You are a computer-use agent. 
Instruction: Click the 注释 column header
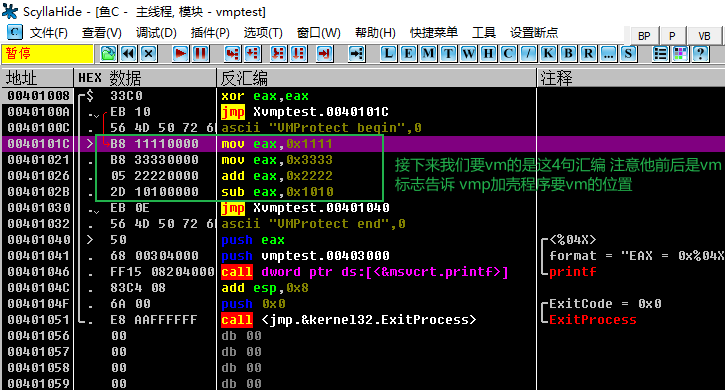(x=631, y=78)
